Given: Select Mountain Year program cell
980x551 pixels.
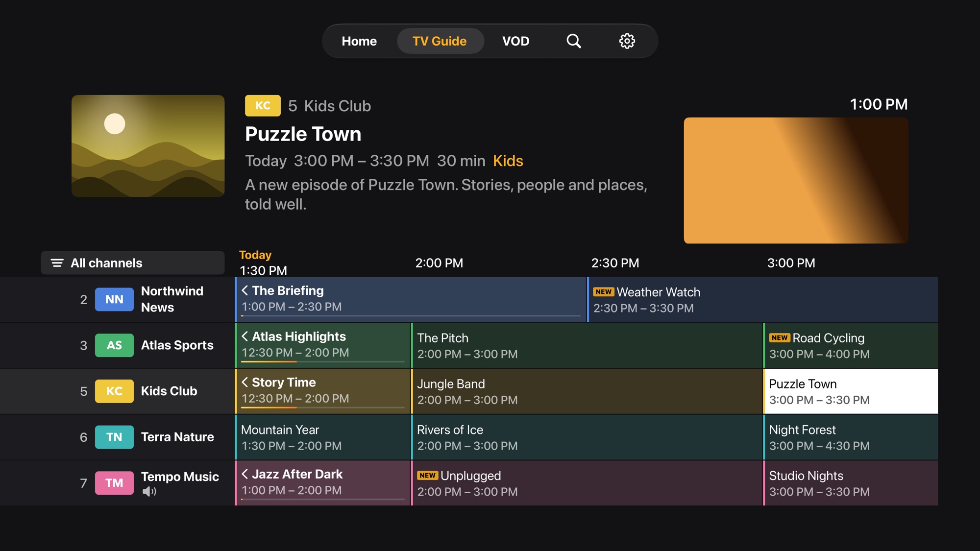Looking at the screenshot, I should 322,437.
